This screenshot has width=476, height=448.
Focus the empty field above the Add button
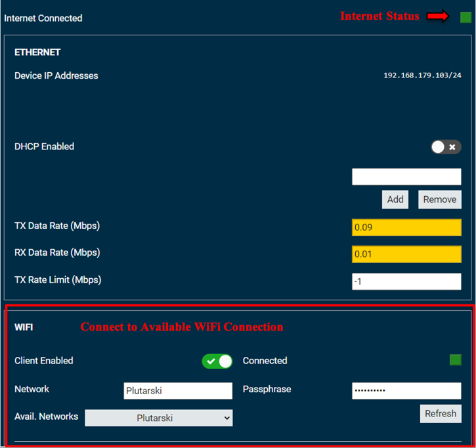point(406,176)
